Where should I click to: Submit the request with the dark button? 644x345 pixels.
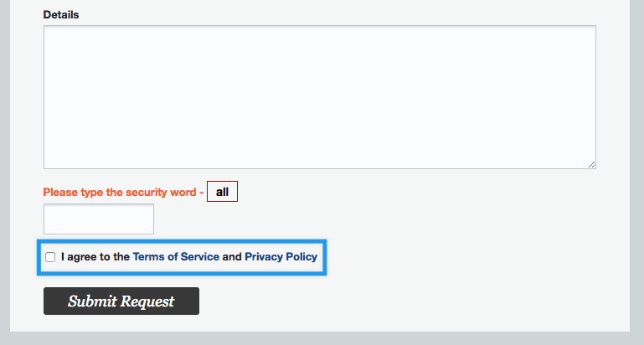pyautogui.click(x=121, y=301)
